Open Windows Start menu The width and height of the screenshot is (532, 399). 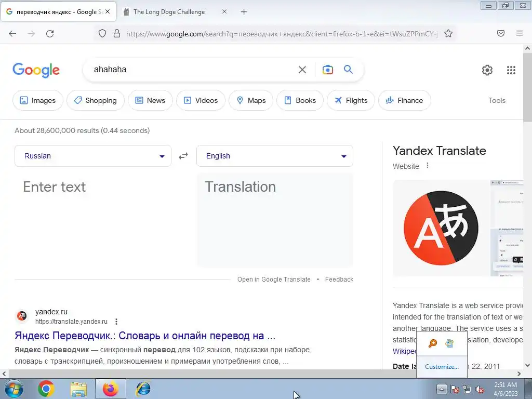(14, 389)
